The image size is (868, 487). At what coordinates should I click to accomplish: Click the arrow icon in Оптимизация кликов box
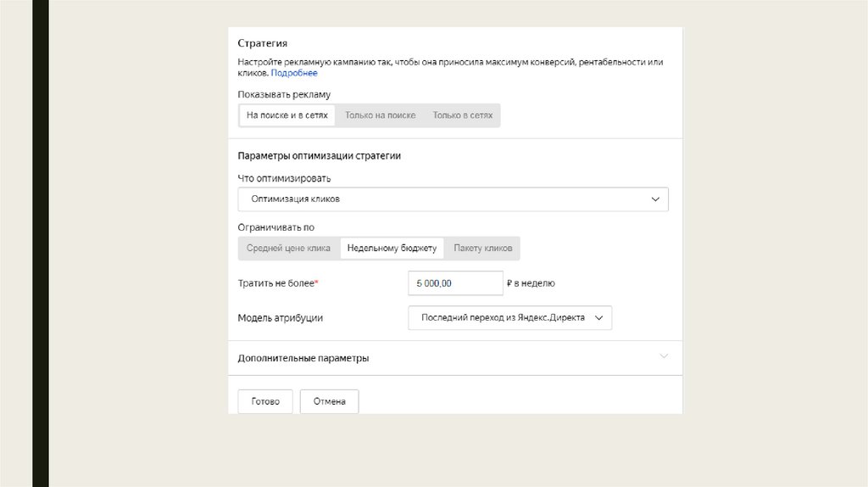point(655,199)
